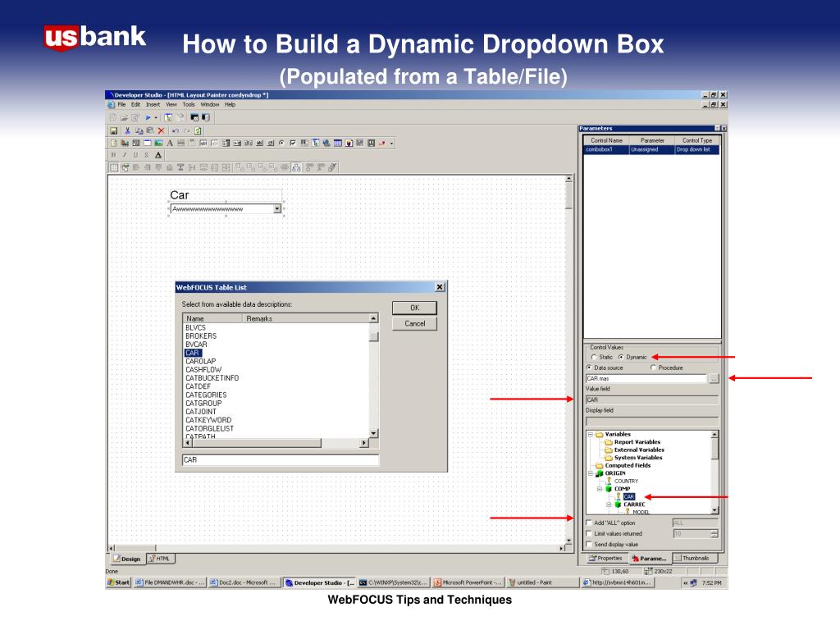
Task: Click the Graph chart insert icon
Action: [125, 143]
